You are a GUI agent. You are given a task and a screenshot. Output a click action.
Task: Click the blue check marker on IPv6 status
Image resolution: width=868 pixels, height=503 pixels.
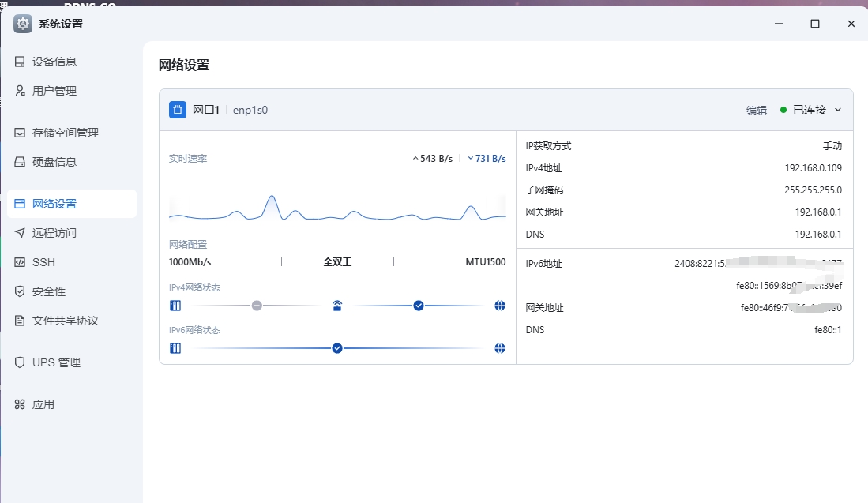pyautogui.click(x=337, y=348)
